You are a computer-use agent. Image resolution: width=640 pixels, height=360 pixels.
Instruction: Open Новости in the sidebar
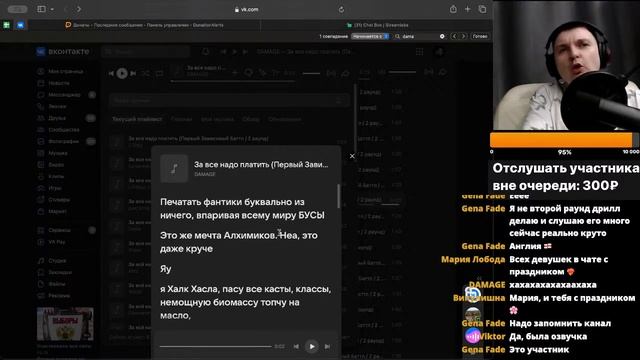[53, 83]
